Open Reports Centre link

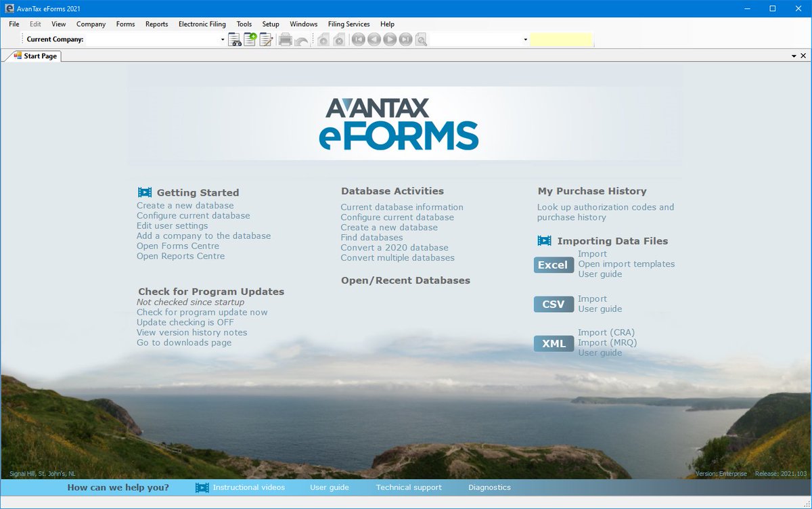181,257
